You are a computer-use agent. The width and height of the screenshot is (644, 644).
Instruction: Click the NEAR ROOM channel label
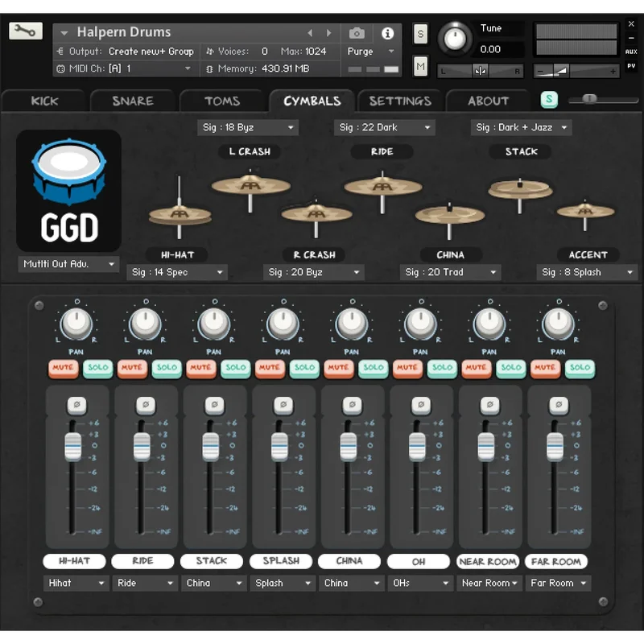(x=488, y=561)
